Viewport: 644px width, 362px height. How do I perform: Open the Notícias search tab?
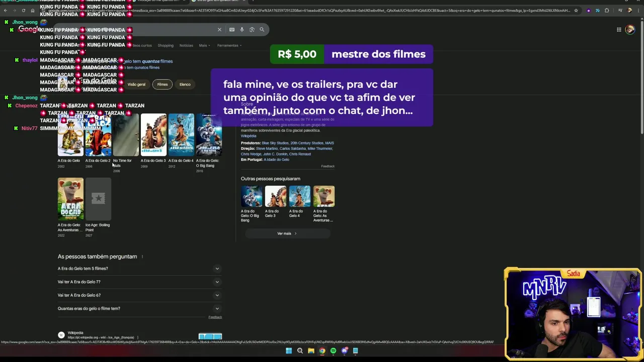coord(186,46)
